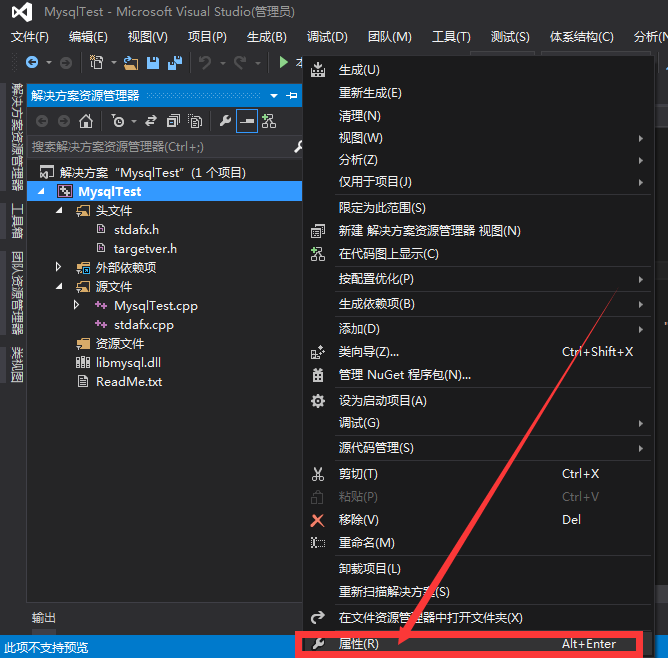
Task: Collapse the 头文件 folder
Action: (60, 210)
